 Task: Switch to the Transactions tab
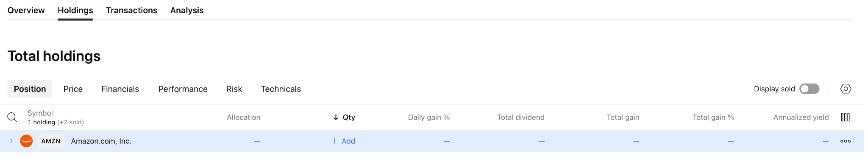point(131,10)
